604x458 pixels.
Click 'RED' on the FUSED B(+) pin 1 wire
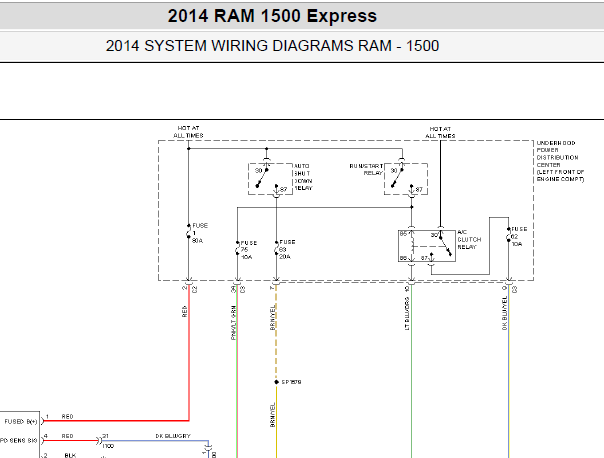[67, 416]
